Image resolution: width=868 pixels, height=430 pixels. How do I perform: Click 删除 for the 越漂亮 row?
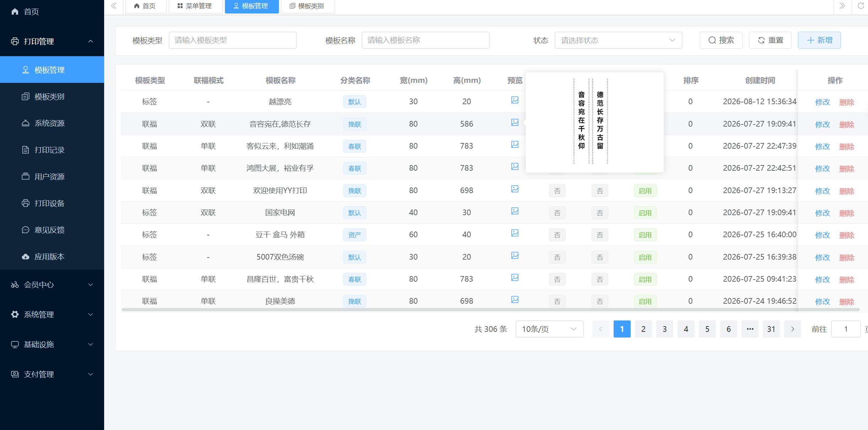[847, 102]
